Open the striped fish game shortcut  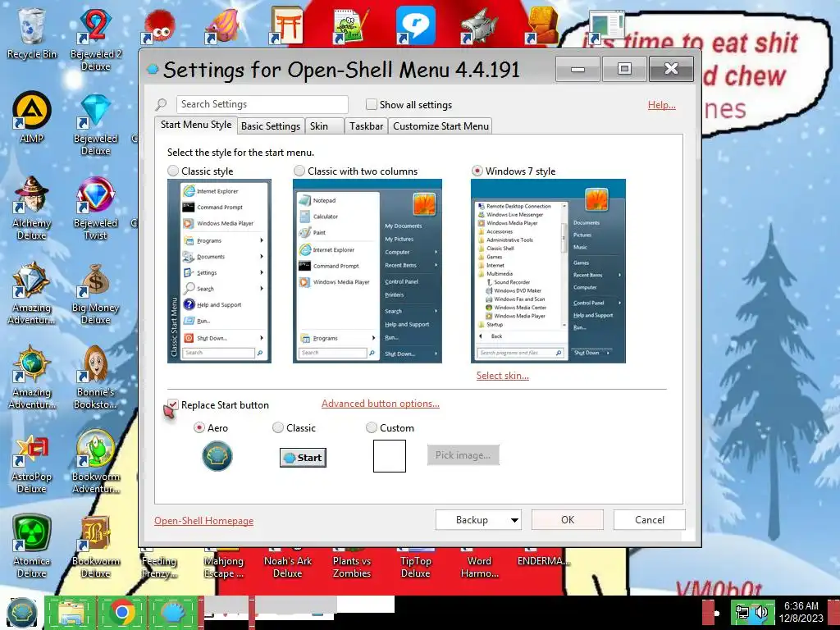(221, 25)
